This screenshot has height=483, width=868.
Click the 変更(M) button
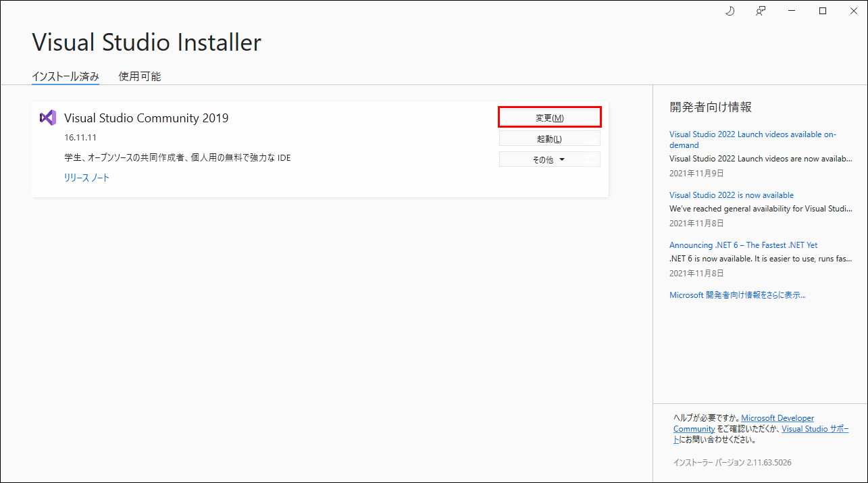coord(550,118)
